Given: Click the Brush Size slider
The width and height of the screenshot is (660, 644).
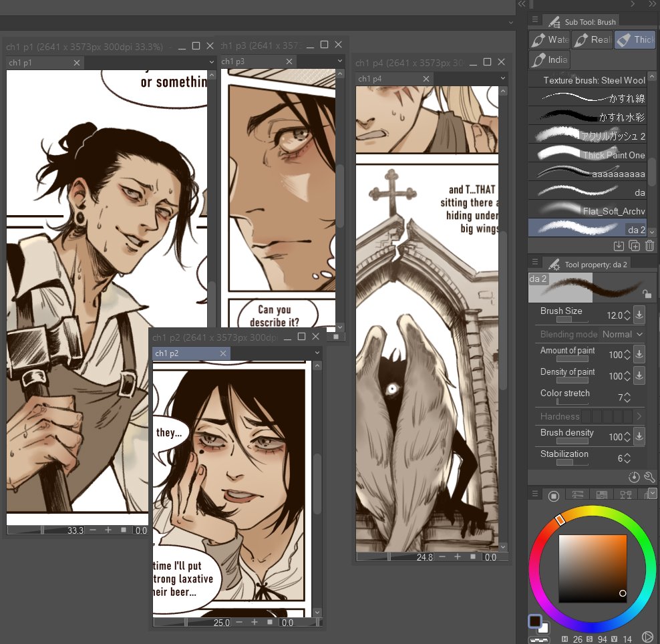Looking at the screenshot, I should click(x=572, y=319).
